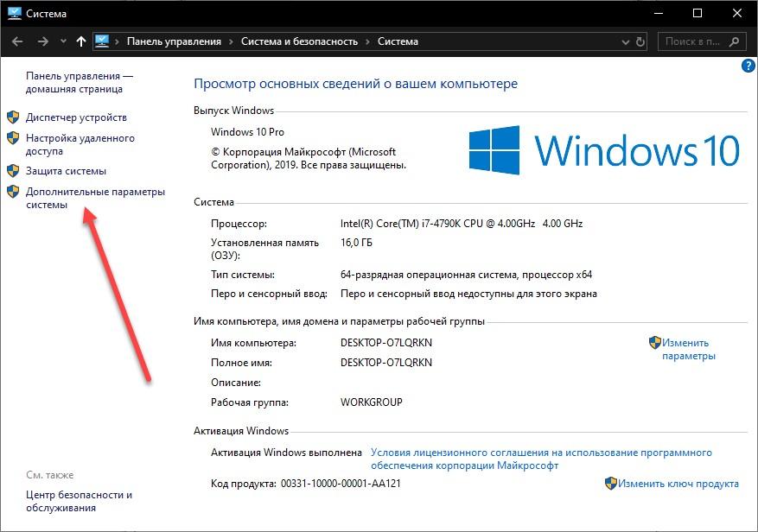Maximize the 'Система' window

(697, 13)
